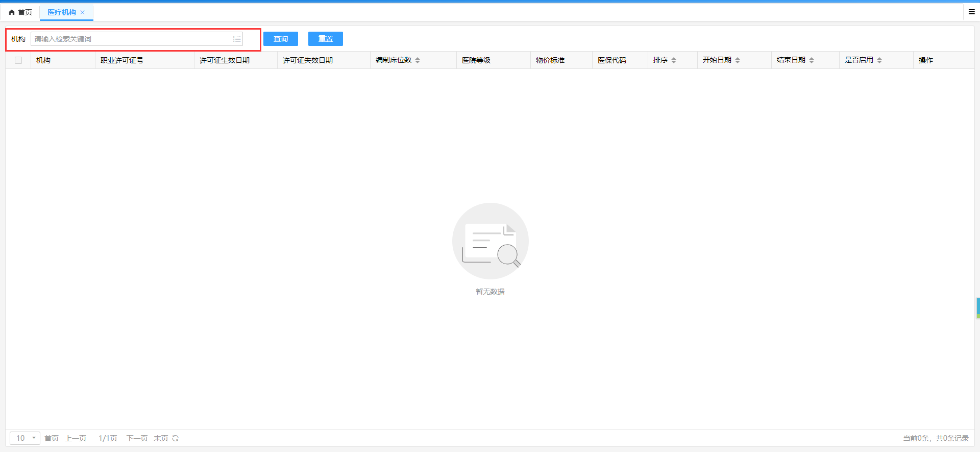Toggle the select-all checkbox in table header
The width and height of the screenshot is (980, 452).
(18, 60)
